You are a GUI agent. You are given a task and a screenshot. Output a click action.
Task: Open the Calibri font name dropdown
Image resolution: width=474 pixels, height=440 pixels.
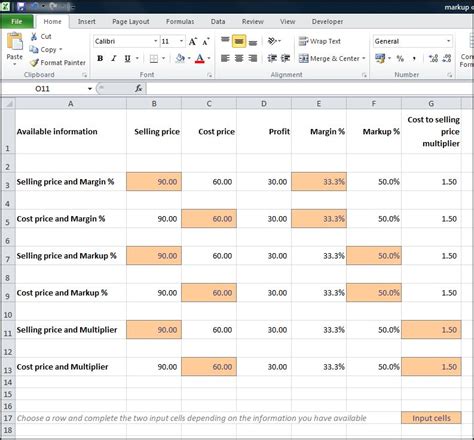coord(155,41)
